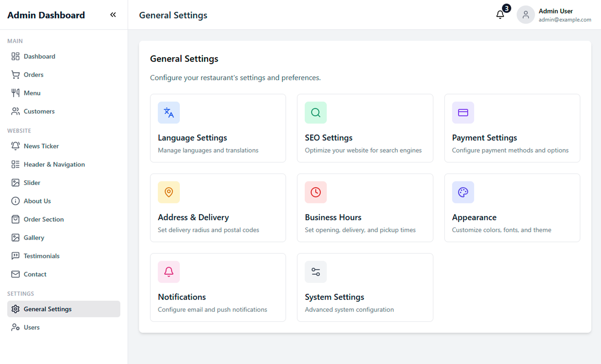Viewport: 601px width, 364px height.
Task: Click the System Settings sliders icon
Action: (316, 272)
